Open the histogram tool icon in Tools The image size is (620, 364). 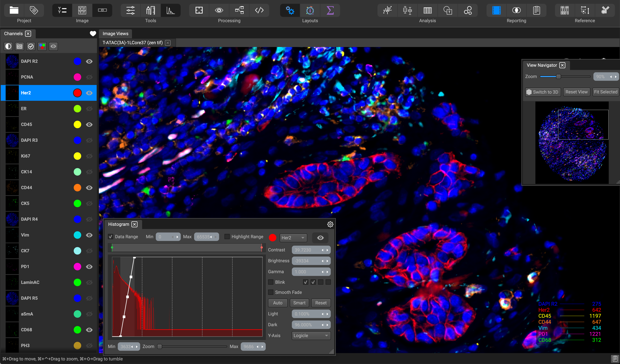pyautogui.click(x=171, y=10)
